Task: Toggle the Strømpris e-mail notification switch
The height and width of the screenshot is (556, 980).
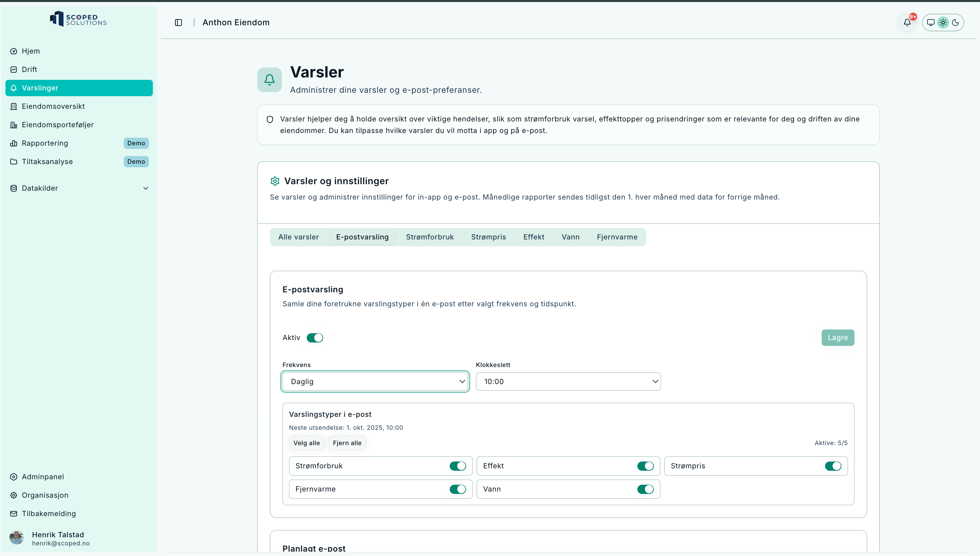Action: pos(833,466)
